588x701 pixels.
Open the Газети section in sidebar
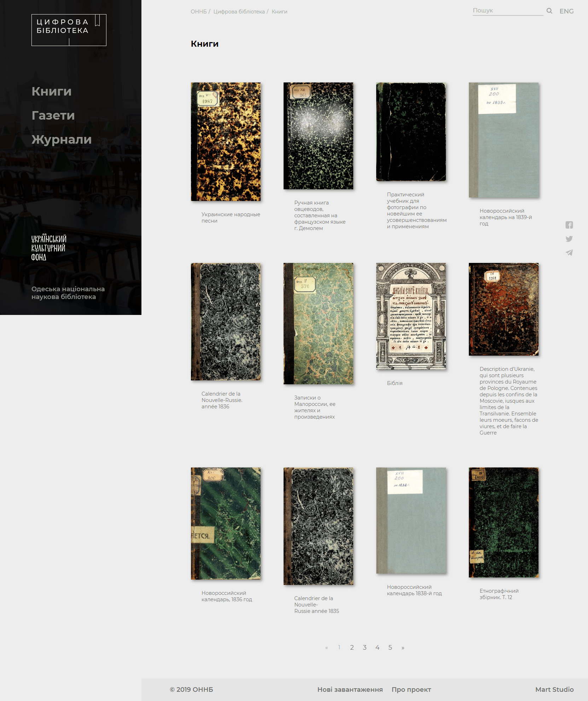pos(53,115)
